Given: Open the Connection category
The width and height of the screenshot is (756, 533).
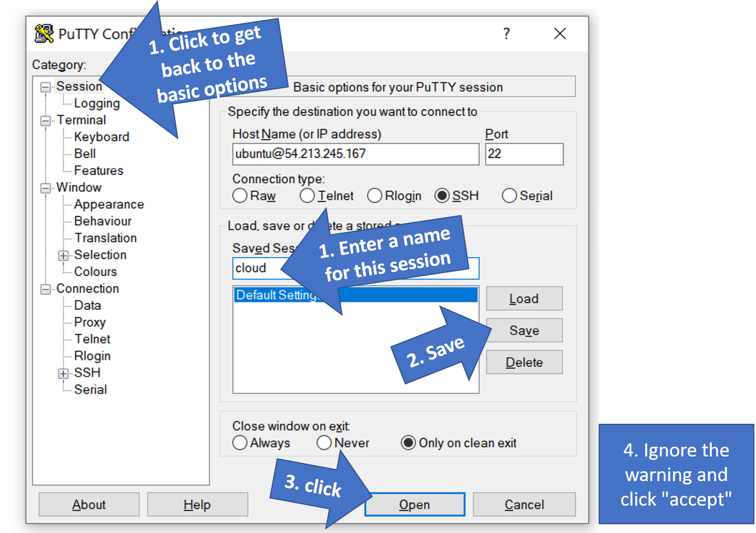Looking at the screenshot, I should point(87,289).
